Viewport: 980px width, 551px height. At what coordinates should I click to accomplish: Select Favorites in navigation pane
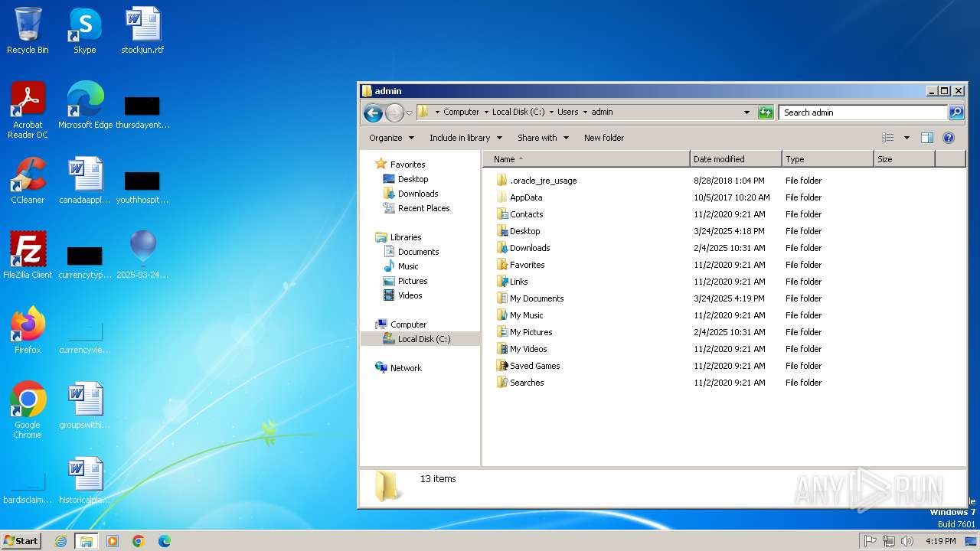pos(407,165)
